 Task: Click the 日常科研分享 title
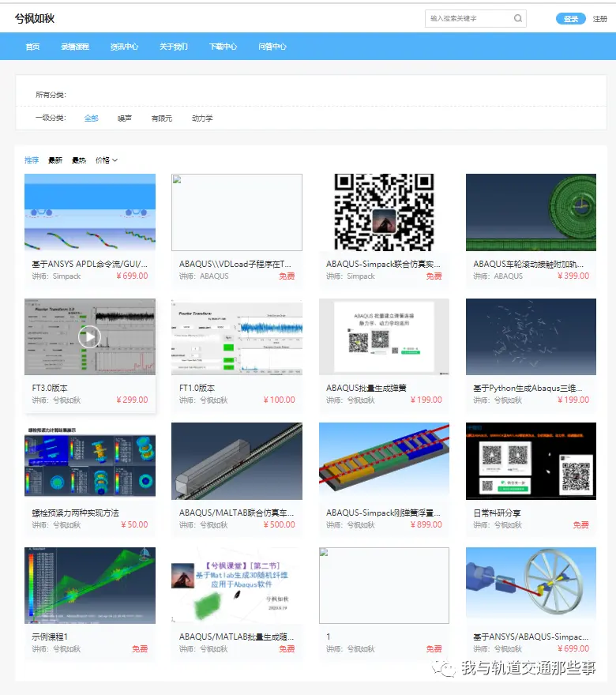[x=497, y=513]
